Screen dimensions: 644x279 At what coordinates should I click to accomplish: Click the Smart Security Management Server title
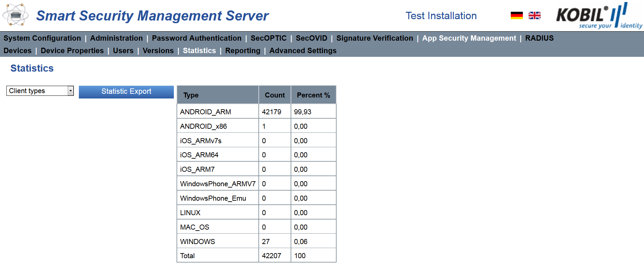coord(152,16)
